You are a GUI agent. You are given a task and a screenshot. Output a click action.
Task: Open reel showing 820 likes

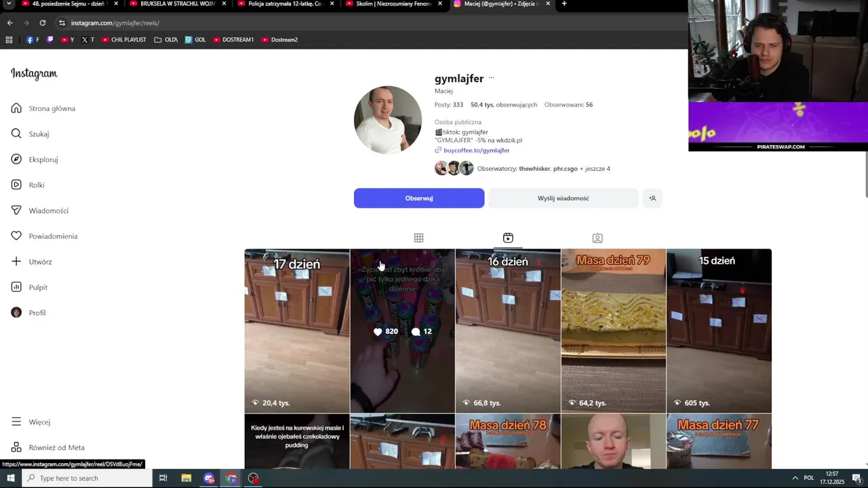(x=402, y=331)
